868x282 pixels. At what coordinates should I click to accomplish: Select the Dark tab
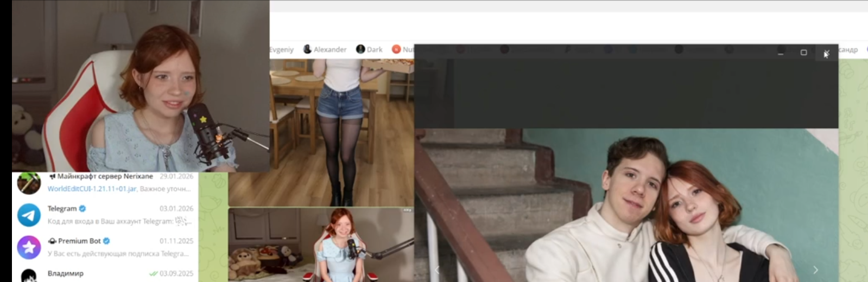coord(369,49)
